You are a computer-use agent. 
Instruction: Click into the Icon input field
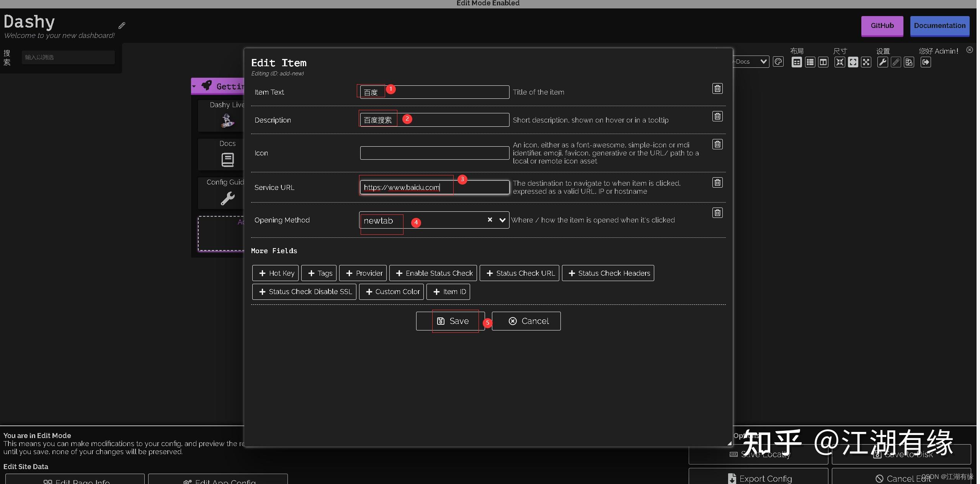pyautogui.click(x=434, y=153)
